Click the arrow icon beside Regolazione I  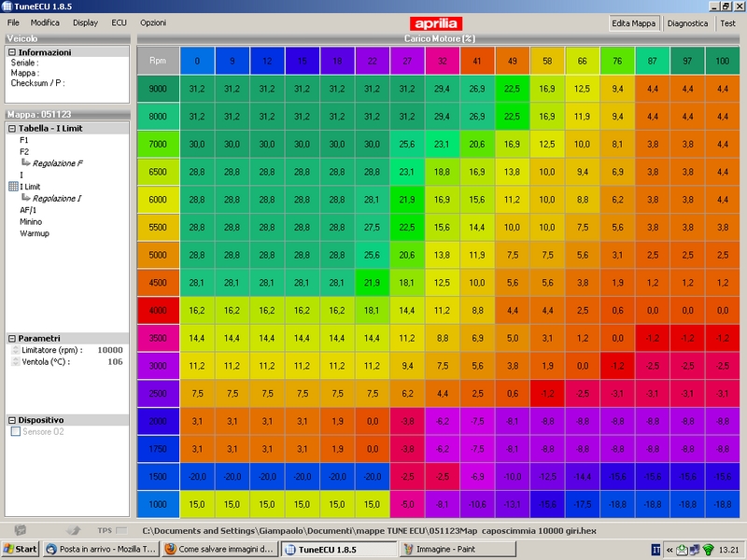[x=26, y=198]
